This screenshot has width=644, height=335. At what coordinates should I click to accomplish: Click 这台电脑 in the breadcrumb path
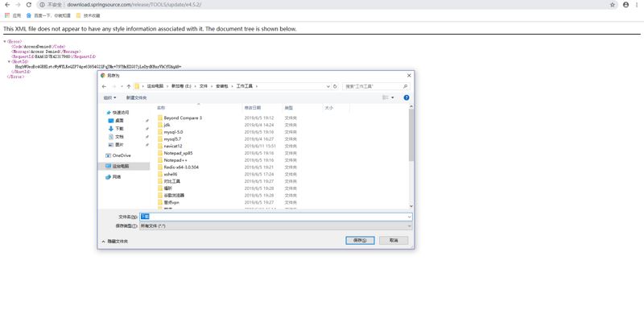point(155,86)
